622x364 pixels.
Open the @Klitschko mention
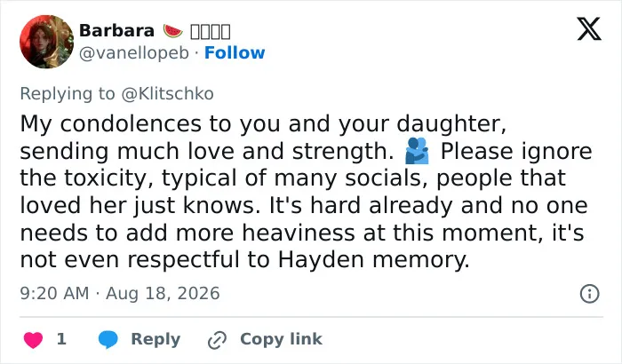[x=167, y=94]
